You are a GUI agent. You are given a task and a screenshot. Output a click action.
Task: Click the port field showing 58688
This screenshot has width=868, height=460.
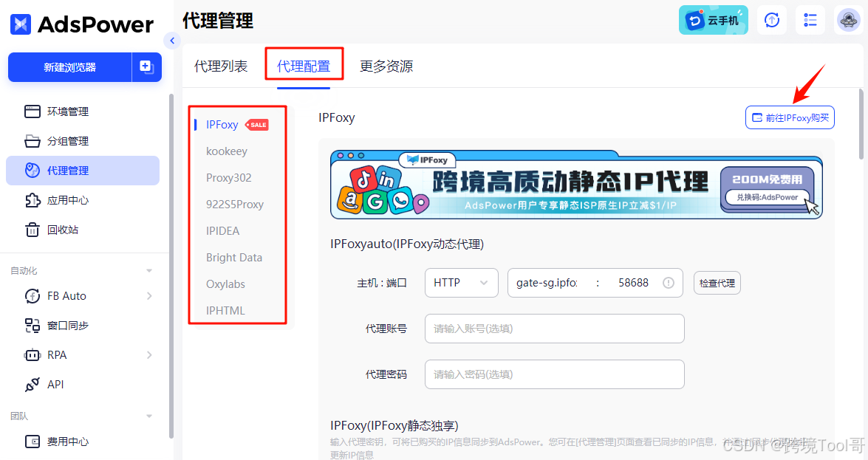pos(633,283)
